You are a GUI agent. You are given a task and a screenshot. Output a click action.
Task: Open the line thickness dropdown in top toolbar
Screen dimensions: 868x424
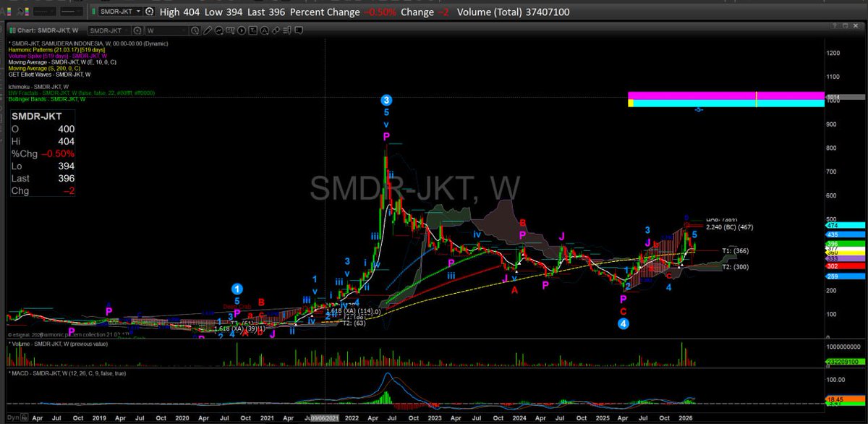pos(71,12)
